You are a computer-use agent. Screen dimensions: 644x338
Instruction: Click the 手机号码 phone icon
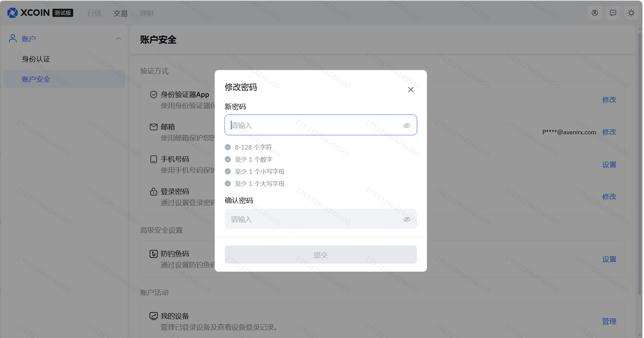coord(154,159)
